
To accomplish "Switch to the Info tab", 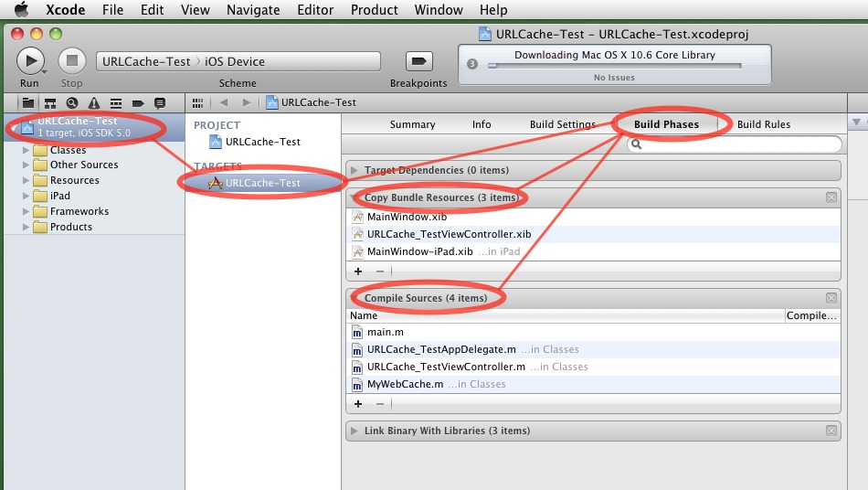I will point(482,124).
